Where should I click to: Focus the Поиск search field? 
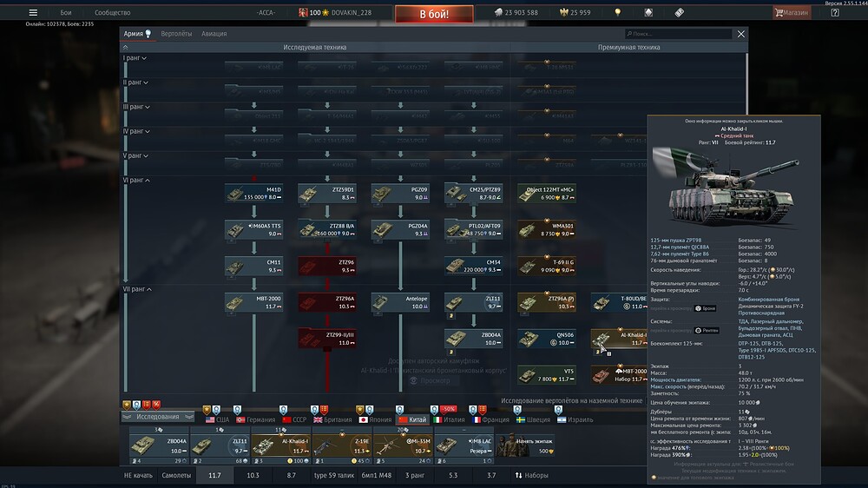tap(678, 34)
